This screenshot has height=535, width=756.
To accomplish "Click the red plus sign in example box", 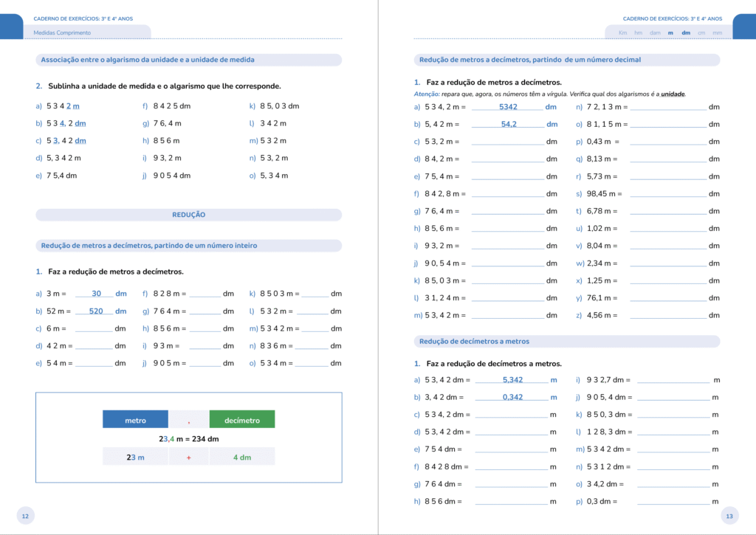I will coord(188,458).
